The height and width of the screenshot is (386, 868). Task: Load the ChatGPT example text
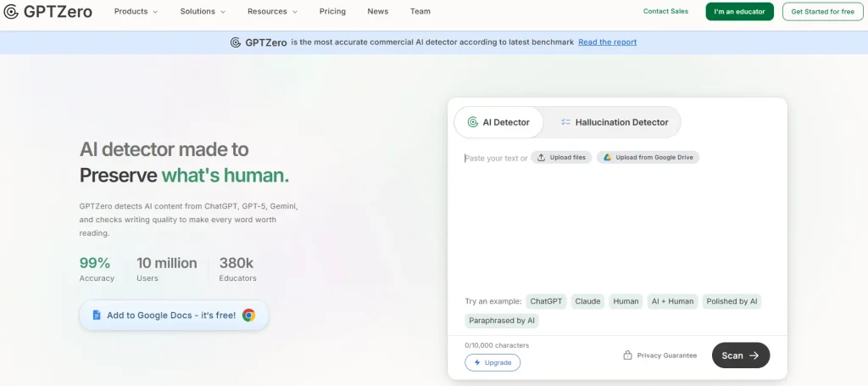[546, 302]
